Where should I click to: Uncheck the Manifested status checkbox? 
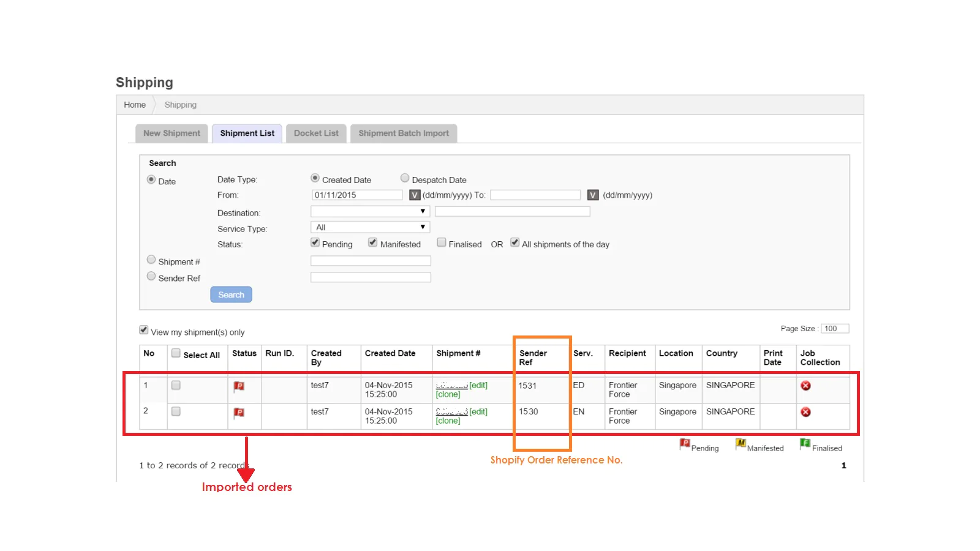[372, 243]
